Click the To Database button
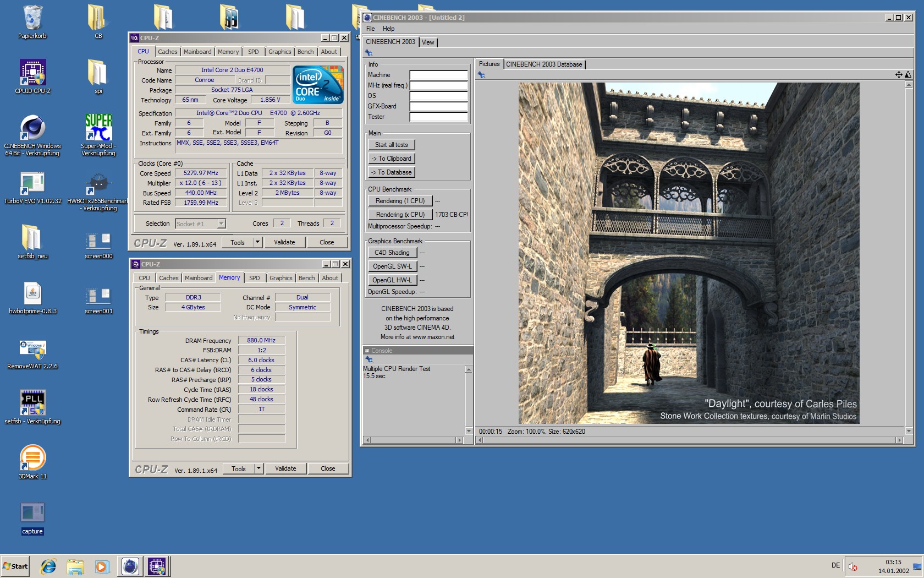 coord(391,172)
